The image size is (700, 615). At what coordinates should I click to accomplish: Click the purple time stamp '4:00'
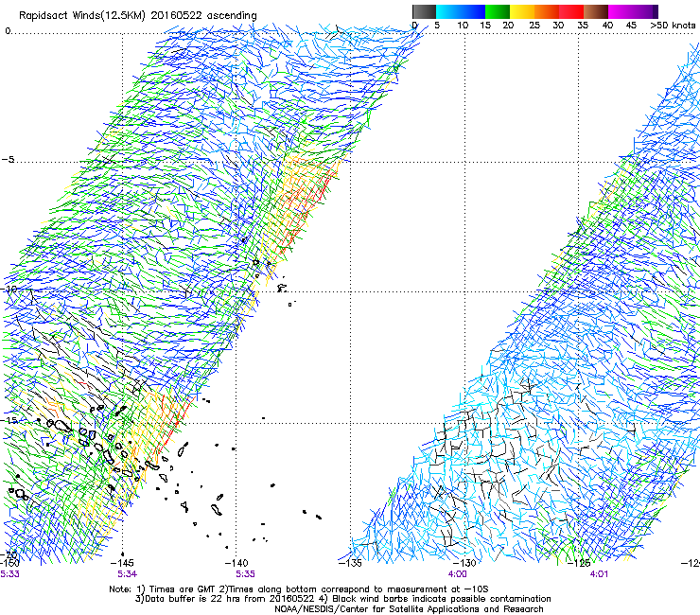point(458,574)
